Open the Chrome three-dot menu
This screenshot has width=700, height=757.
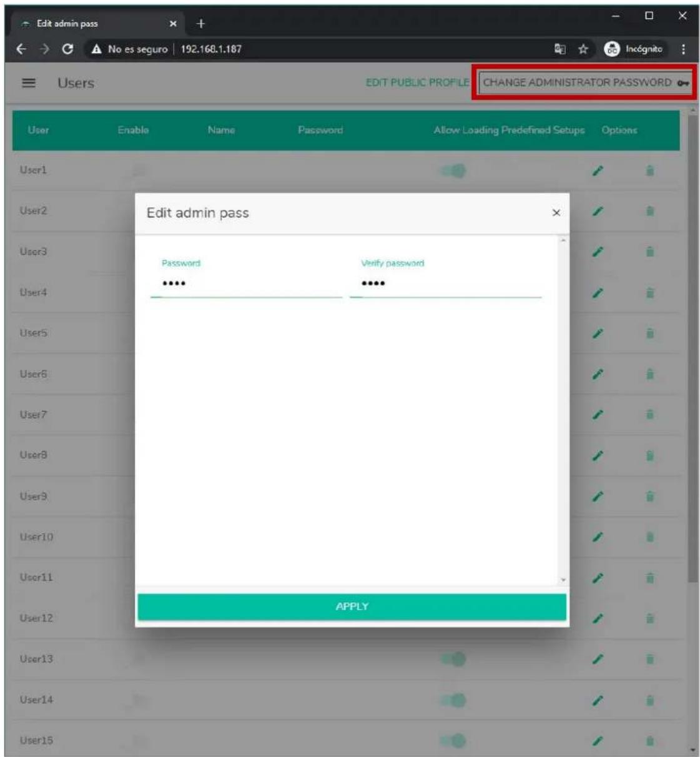click(x=683, y=49)
